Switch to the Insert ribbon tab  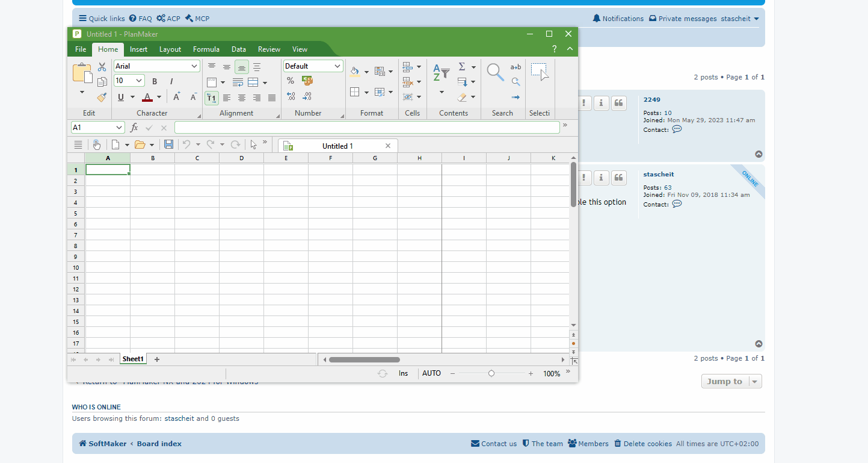(138, 49)
